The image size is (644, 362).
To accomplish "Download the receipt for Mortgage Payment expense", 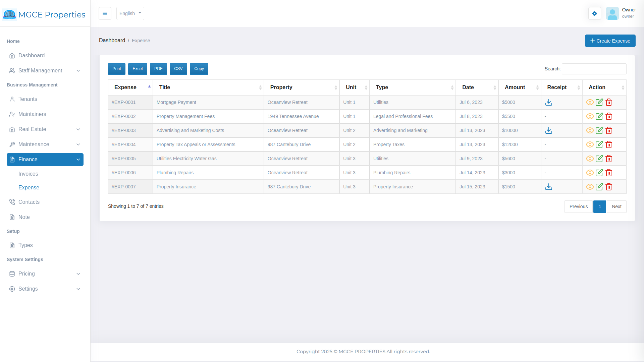I will pyautogui.click(x=549, y=102).
